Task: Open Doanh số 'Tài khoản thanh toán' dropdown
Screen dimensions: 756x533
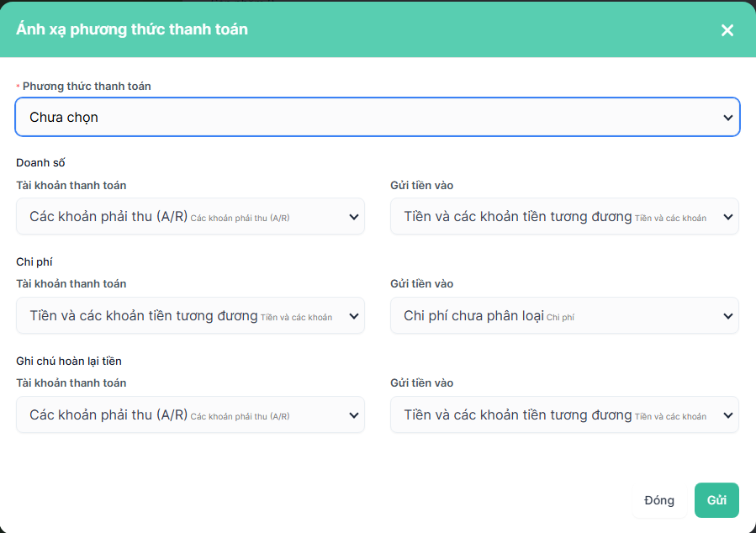Action: click(181, 216)
